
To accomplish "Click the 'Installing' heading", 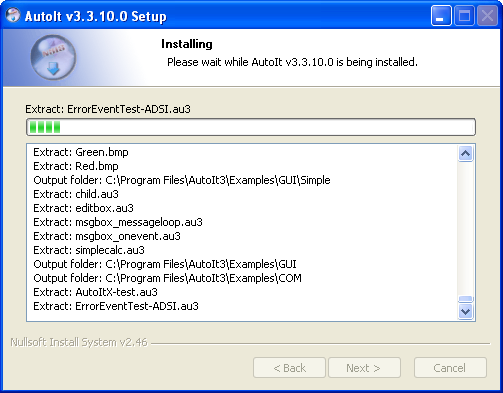I will coord(187,44).
